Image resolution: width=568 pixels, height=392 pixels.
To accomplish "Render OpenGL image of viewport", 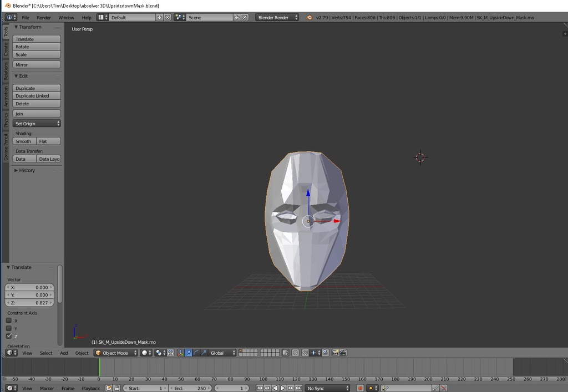I will (335, 353).
